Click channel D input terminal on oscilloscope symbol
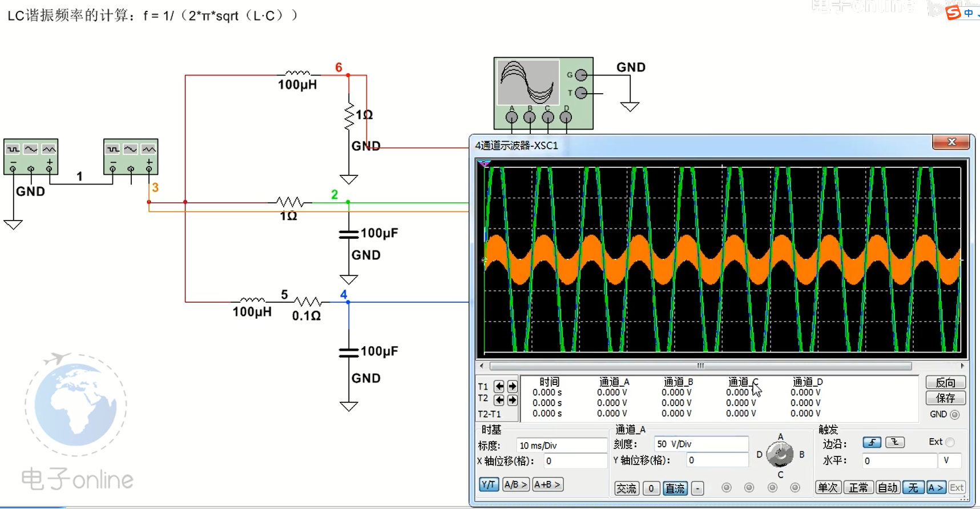 pos(566,117)
